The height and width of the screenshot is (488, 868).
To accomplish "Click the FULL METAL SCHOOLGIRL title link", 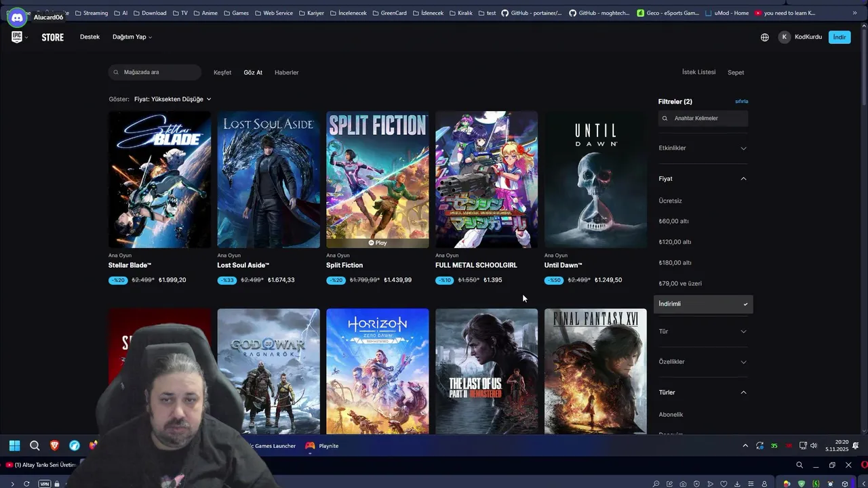I will [476, 265].
